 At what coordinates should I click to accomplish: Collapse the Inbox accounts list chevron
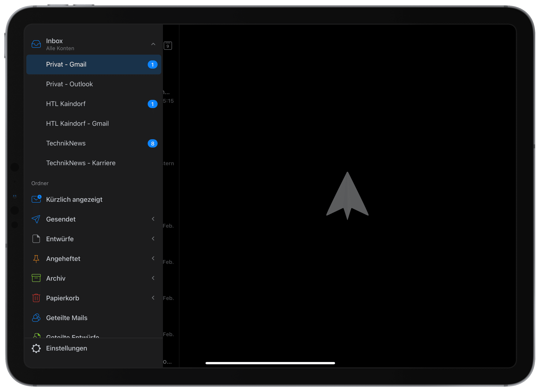pyautogui.click(x=153, y=44)
